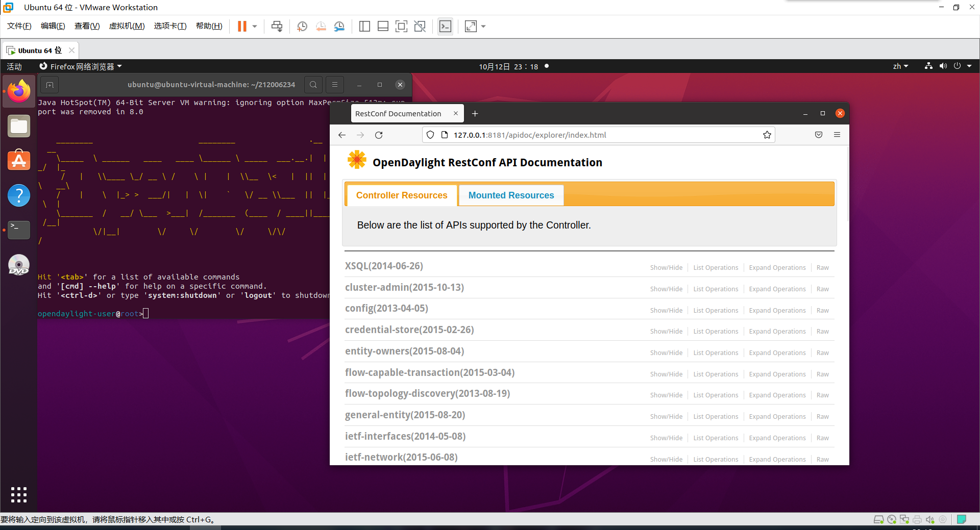
Task: Close the Ubuntu 64 位 VM tab
Action: tap(71, 50)
